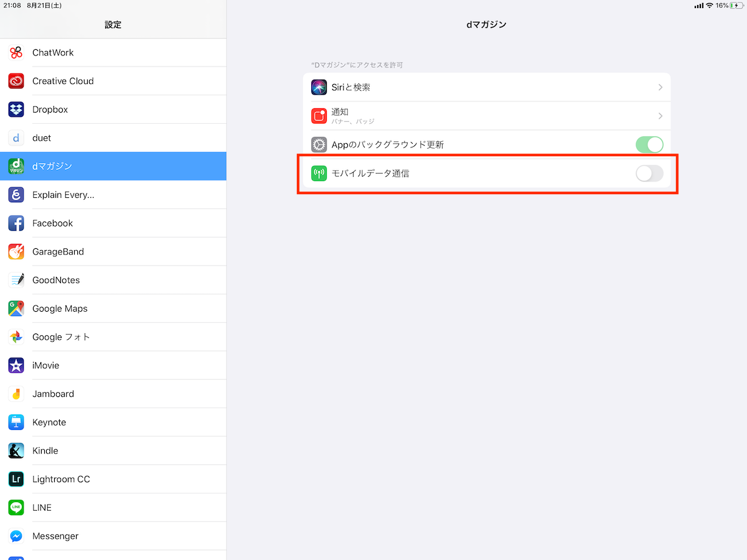The image size is (747, 560).
Task: Select duet in the sidebar
Action: (x=113, y=138)
